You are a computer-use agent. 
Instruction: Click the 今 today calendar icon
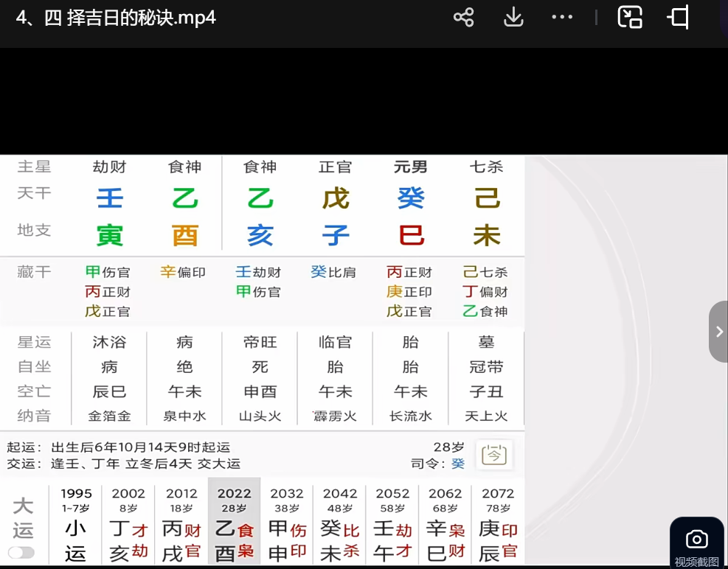tap(493, 455)
